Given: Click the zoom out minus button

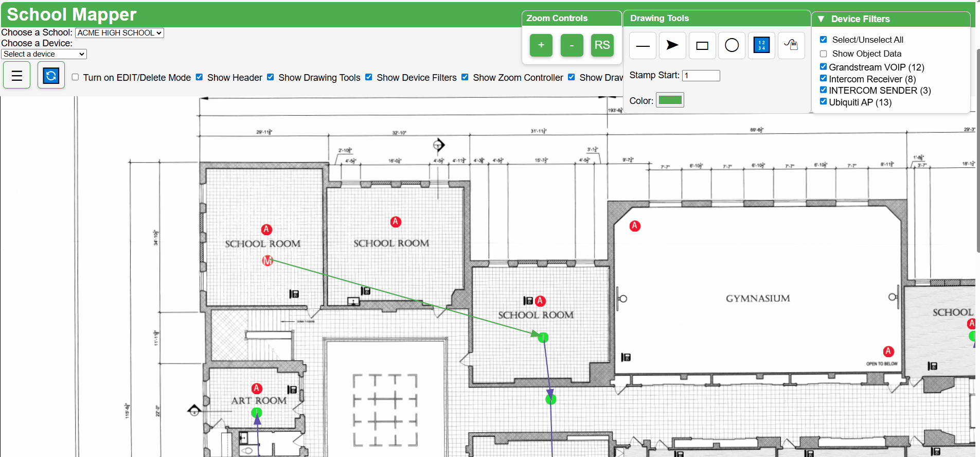Looking at the screenshot, I should tap(572, 45).
